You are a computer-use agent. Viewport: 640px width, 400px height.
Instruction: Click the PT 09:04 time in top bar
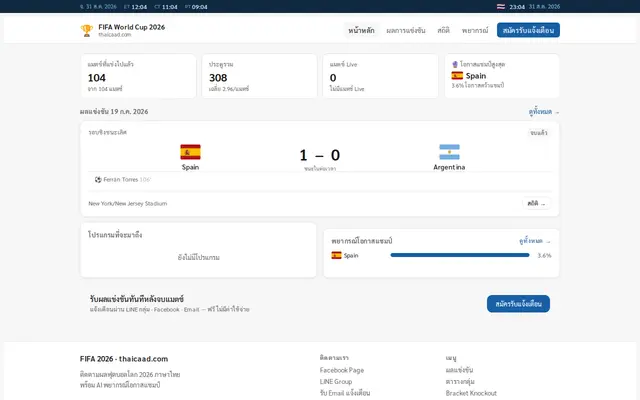pos(196,7)
